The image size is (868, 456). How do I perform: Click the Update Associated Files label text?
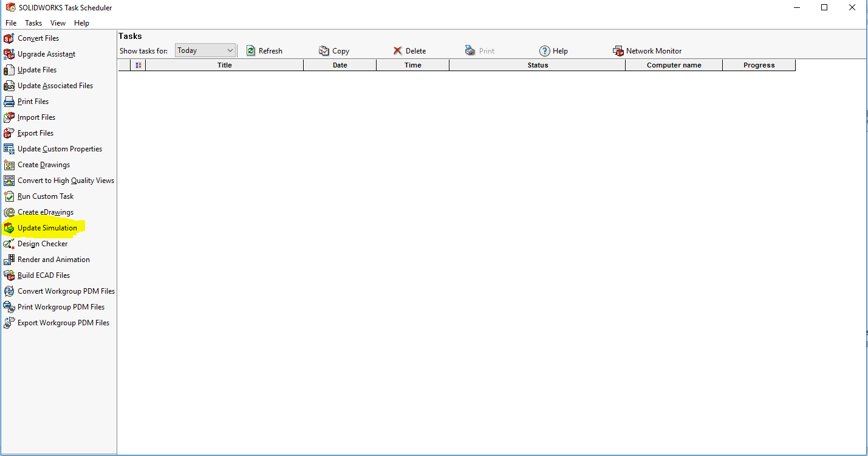click(x=55, y=86)
